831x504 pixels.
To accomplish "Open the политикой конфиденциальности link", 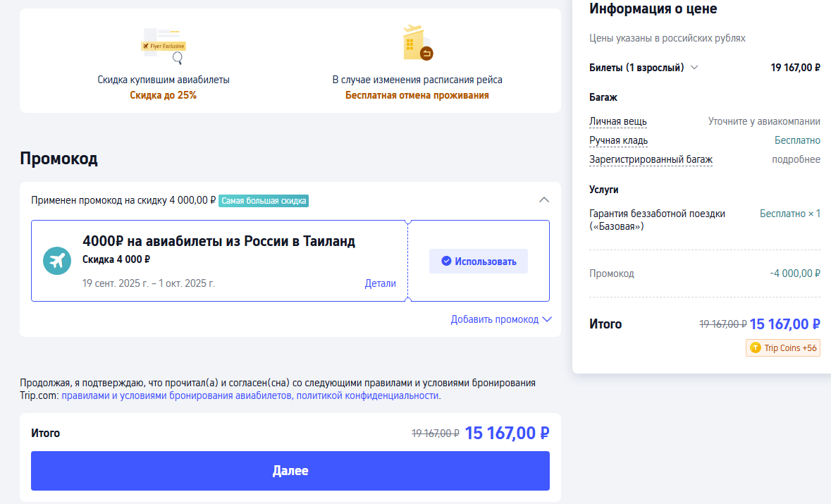I will pos(367,395).
